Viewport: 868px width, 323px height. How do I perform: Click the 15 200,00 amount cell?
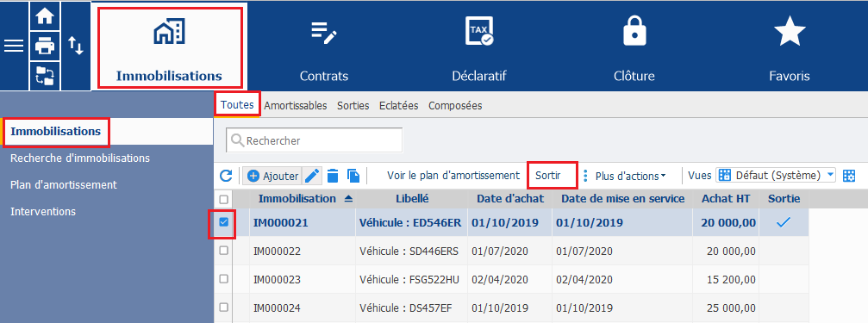726,279
